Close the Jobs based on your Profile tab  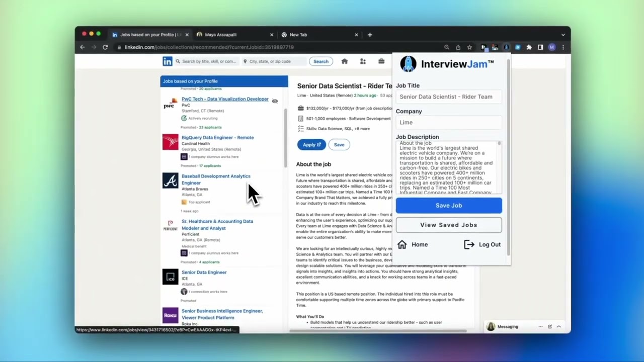click(187, 35)
